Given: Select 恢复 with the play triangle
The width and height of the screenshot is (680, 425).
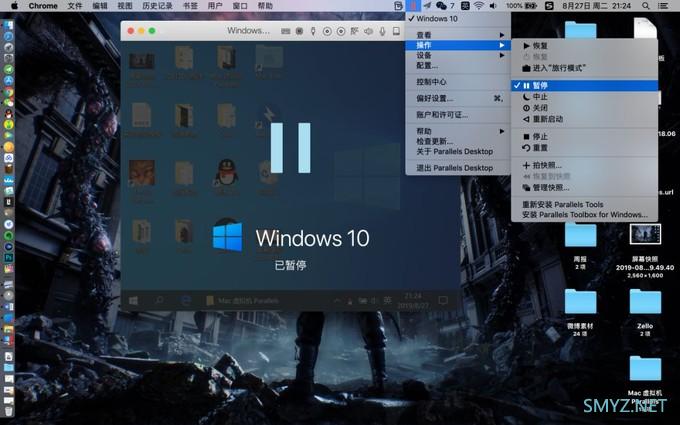Looking at the screenshot, I should tap(585, 46).
